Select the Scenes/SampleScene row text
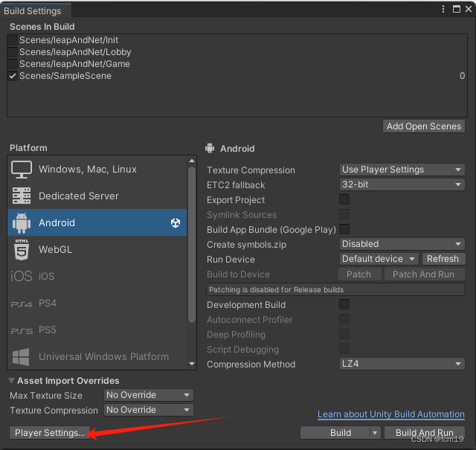 (65, 76)
